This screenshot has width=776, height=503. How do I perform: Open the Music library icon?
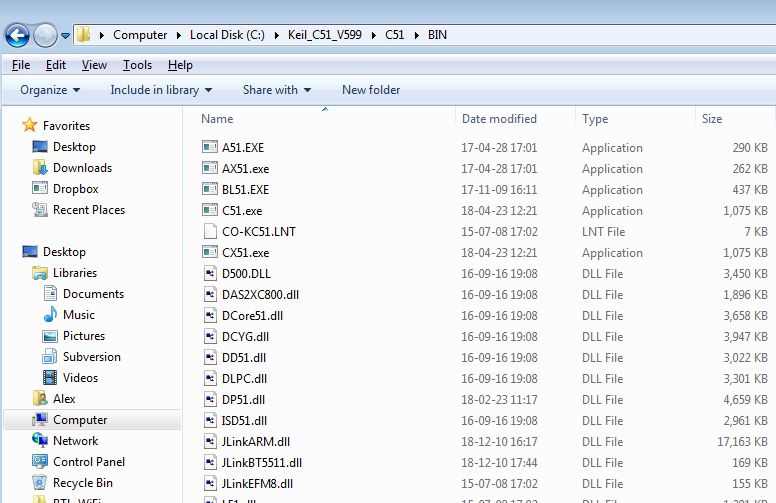(51, 315)
